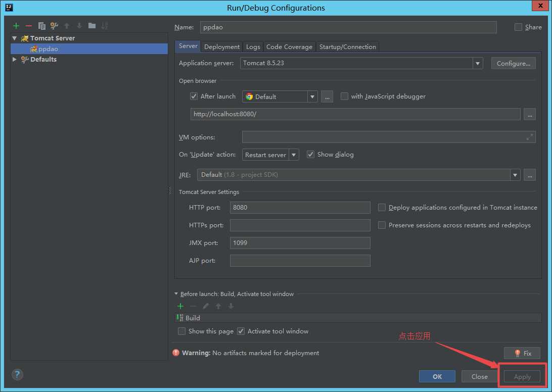Select the ppdao configuration in tree

click(x=89, y=49)
